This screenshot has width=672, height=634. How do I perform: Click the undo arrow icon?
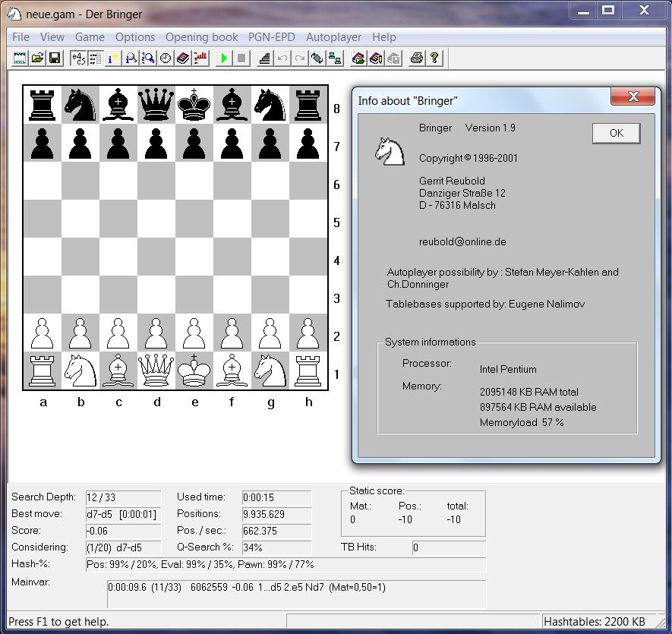coord(282,58)
